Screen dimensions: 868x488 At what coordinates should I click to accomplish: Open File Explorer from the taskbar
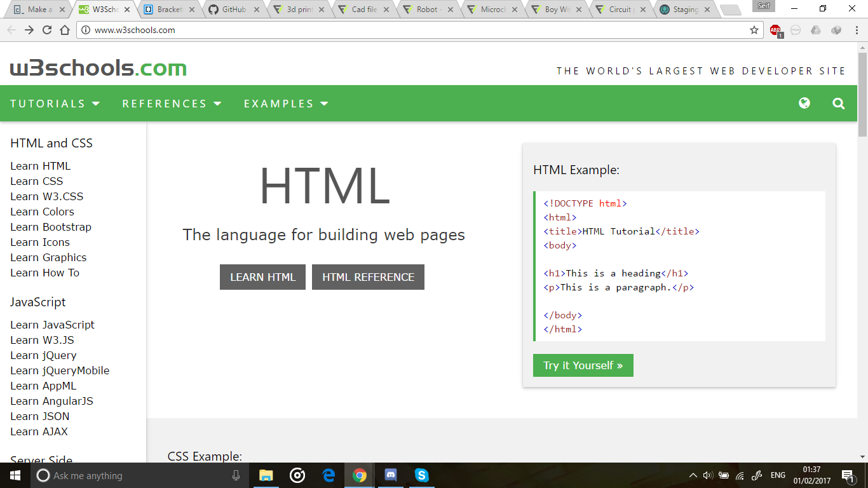coord(266,475)
